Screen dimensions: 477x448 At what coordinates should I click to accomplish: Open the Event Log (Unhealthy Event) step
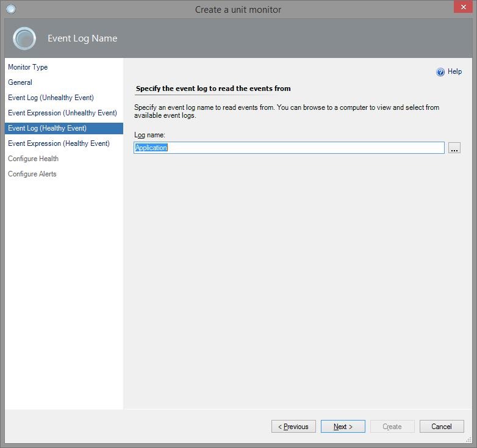[x=51, y=98]
